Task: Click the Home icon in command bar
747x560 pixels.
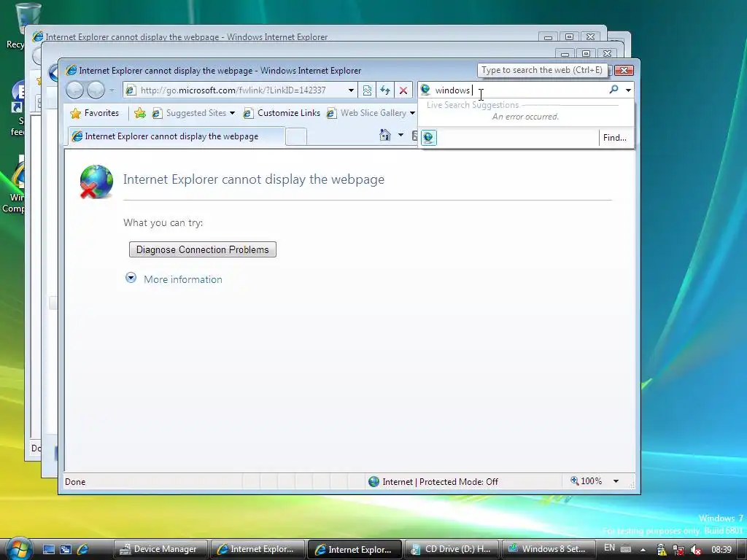Action: pyautogui.click(x=385, y=135)
